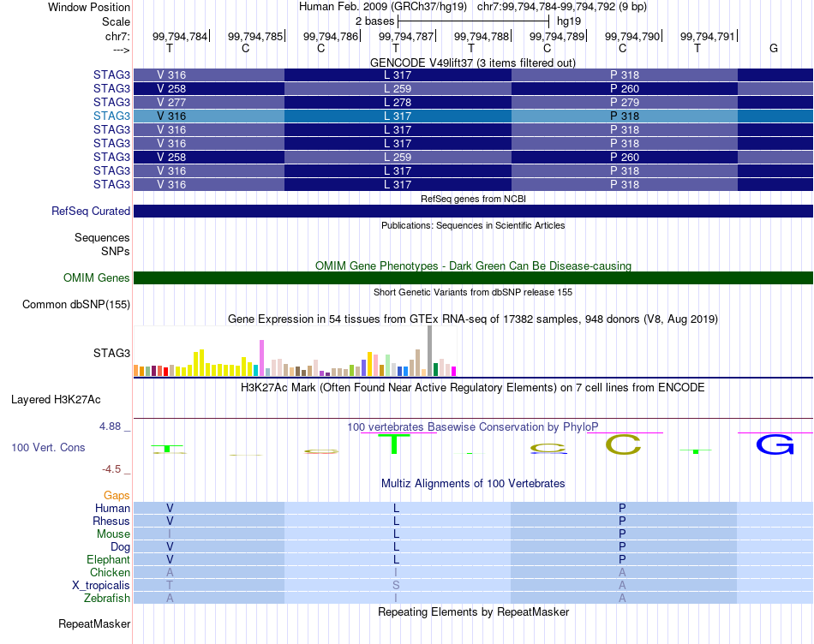814x644 pixels.
Task: Click the hg19 label beside scale bar
Action: [x=568, y=21]
